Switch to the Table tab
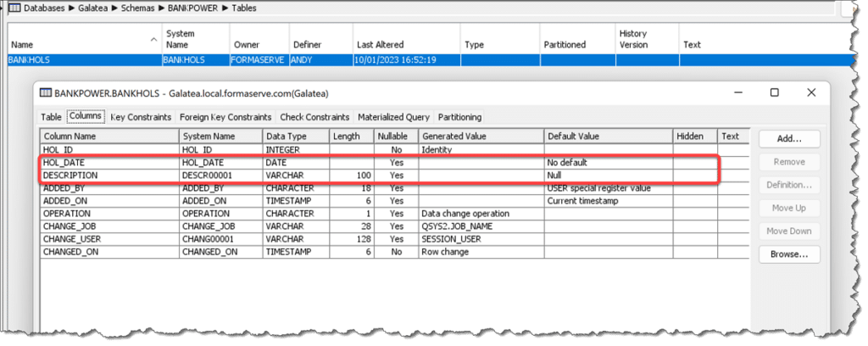 pyautogui.click(x=51, y=117)
